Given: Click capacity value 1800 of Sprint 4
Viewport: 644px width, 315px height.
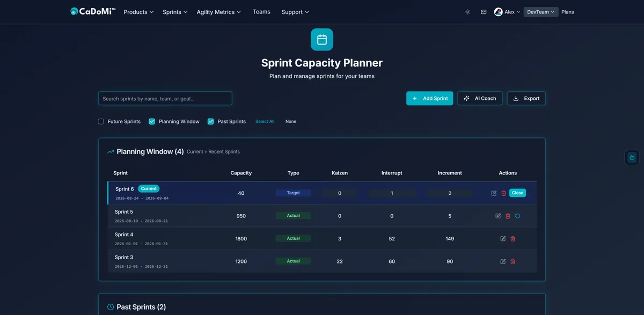Looking at the screenshot, I should click(241, 239).
